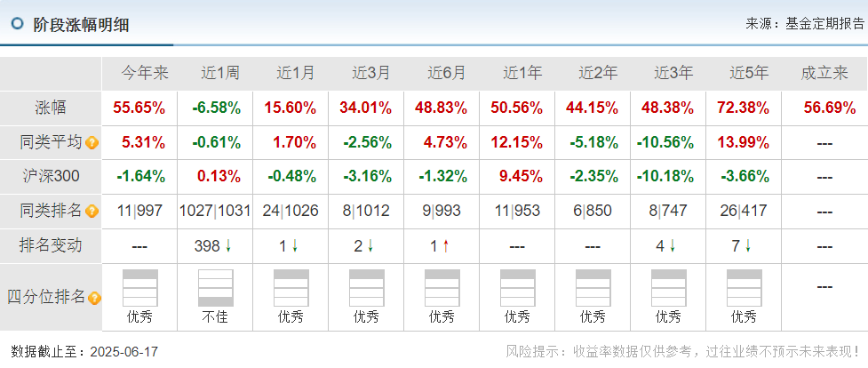Viewport: 868px width, 368px height.
Task: Click the help icon next to 同类平均
Action: coord(92,143)
